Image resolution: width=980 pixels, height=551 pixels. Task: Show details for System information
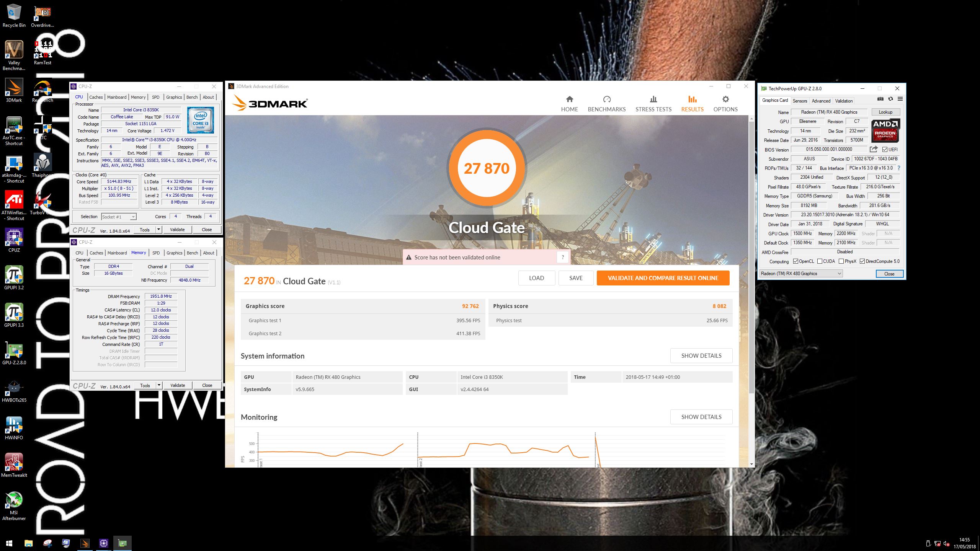click(701, 355)
